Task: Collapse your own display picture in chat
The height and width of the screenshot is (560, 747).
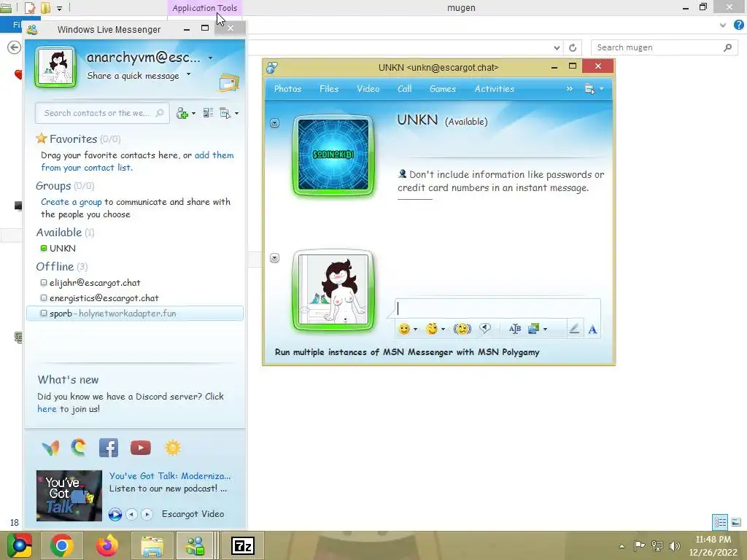Action: pyautogui.click(x=274, y=257)
